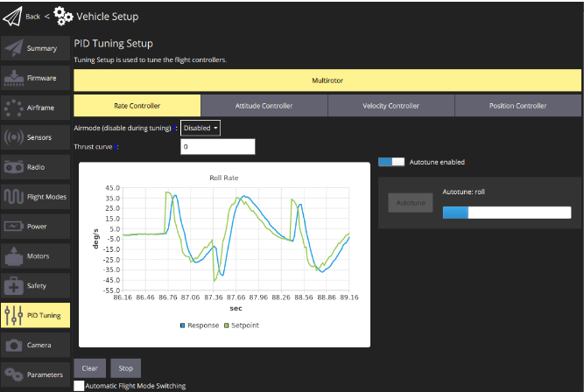Open the Safety setup page
Viewport: 584px width, 392px height.
pyautogui.click(x=35, y=286)
